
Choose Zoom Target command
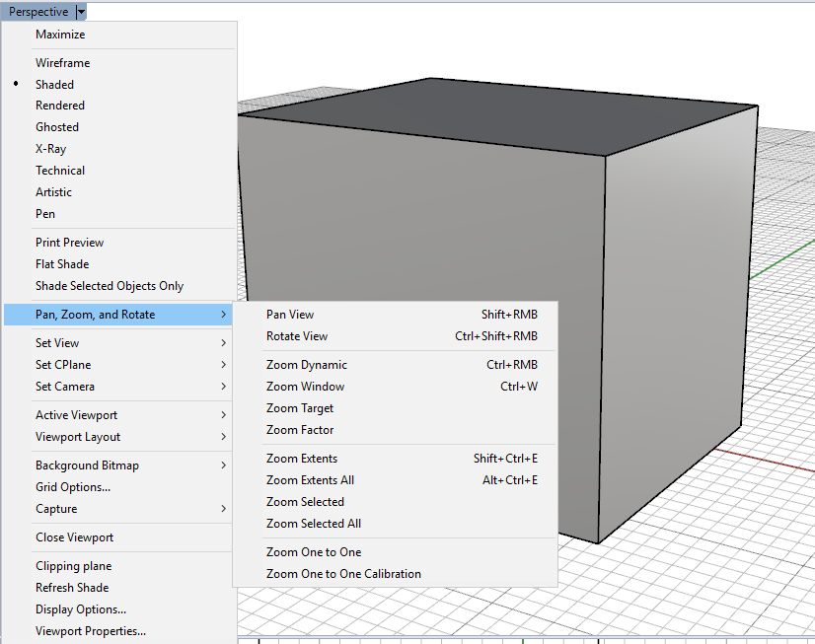[x=395, y=408]
